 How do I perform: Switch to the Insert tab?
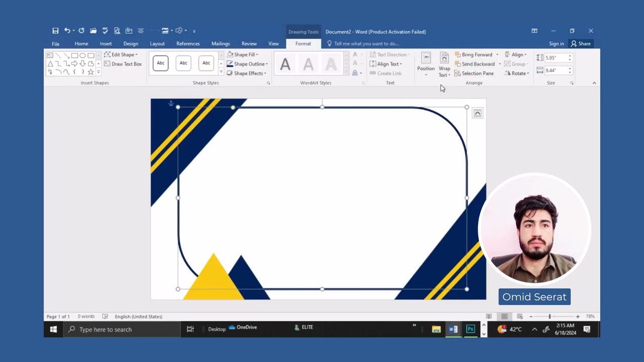106,44
